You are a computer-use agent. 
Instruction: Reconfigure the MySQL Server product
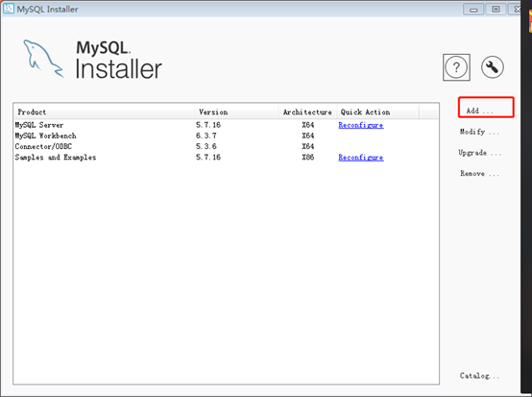coord(361,125)
